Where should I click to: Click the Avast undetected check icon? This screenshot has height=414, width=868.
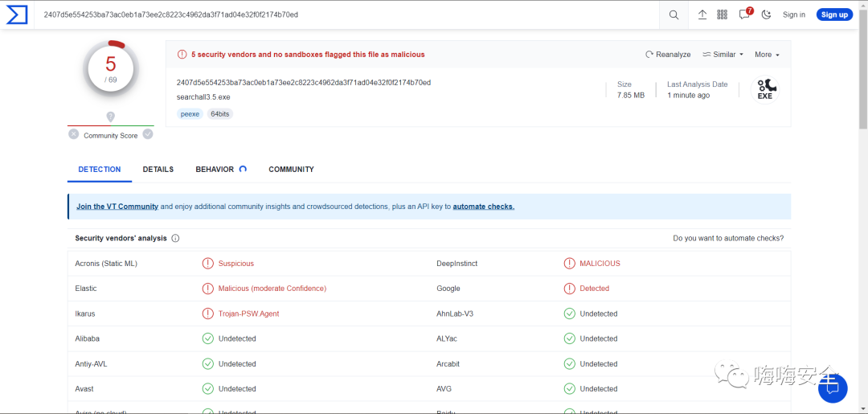tap(207, 389)
